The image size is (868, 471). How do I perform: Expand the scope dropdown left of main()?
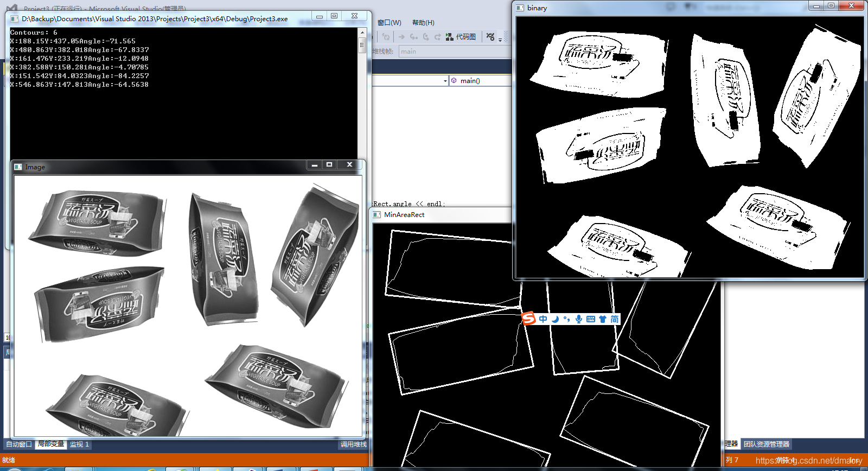pos(445,81)
